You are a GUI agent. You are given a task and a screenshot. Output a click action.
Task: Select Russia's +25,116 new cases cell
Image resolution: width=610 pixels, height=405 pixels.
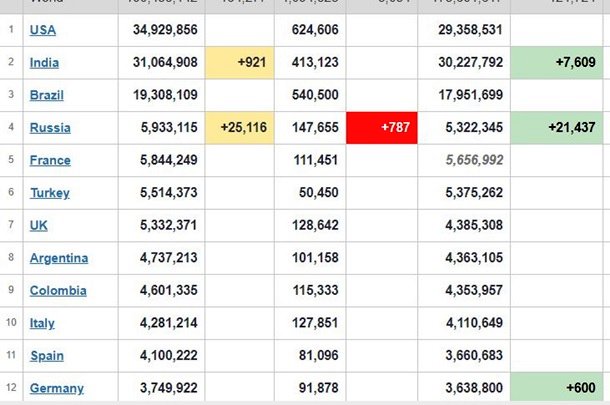238,128
